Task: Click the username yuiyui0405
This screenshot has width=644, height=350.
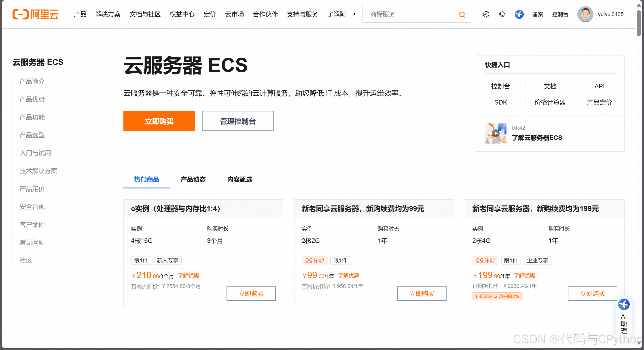Action: coord(610,14)
